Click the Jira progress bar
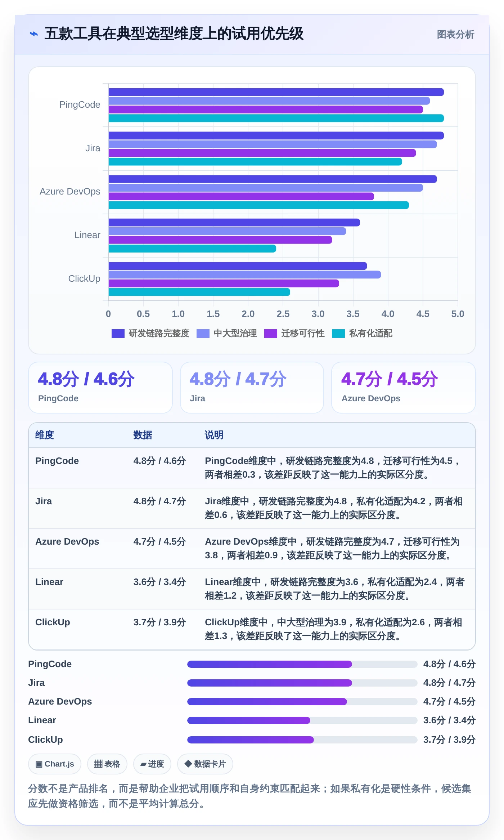 pos(302,683)
